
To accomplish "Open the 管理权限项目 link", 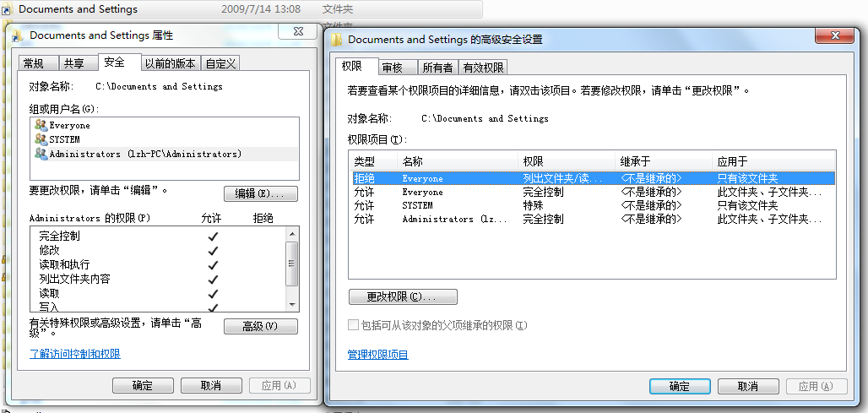I will (378, 355).
